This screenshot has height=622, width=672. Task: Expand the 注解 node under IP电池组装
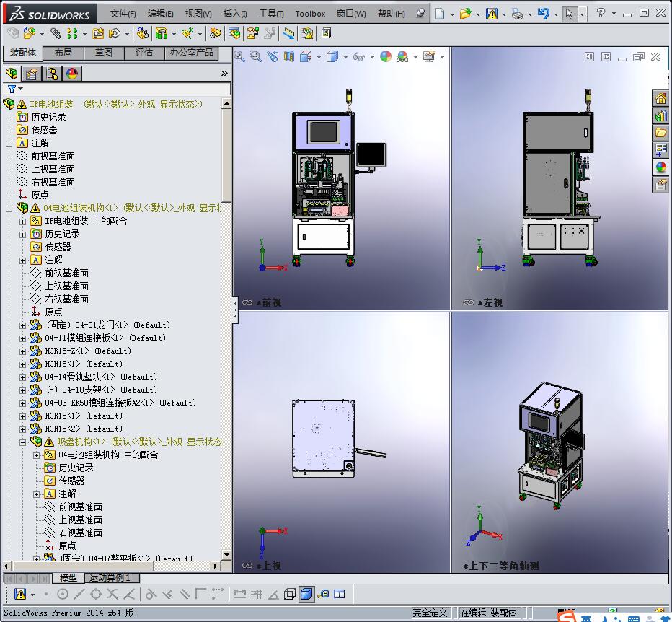coord(9,144)
